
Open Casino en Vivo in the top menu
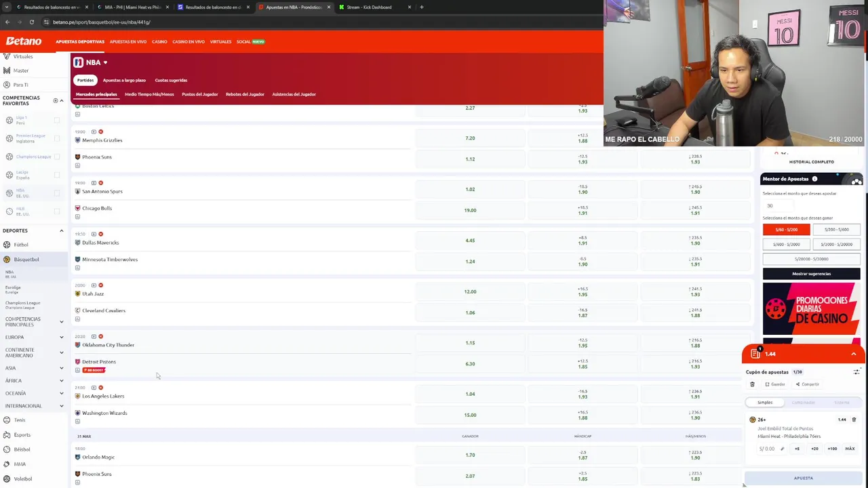(189, 42)
